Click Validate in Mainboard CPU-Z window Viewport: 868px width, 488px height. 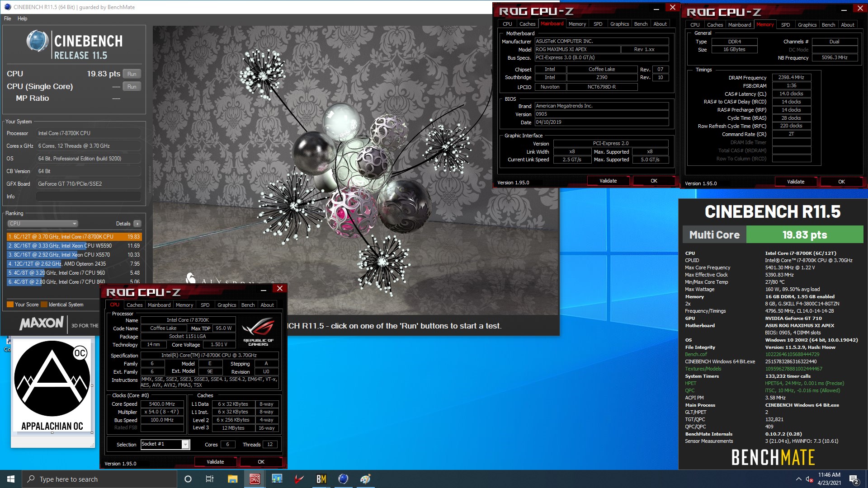(608, 181)
